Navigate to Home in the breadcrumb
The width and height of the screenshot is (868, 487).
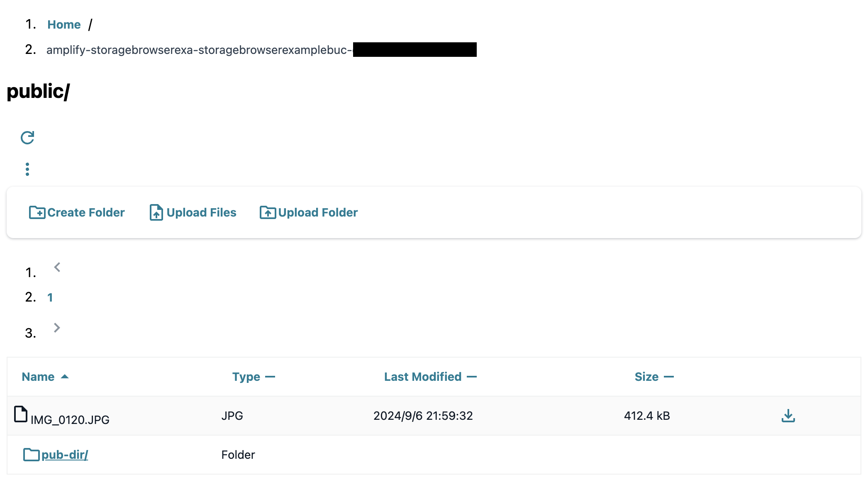pos(64,25)
